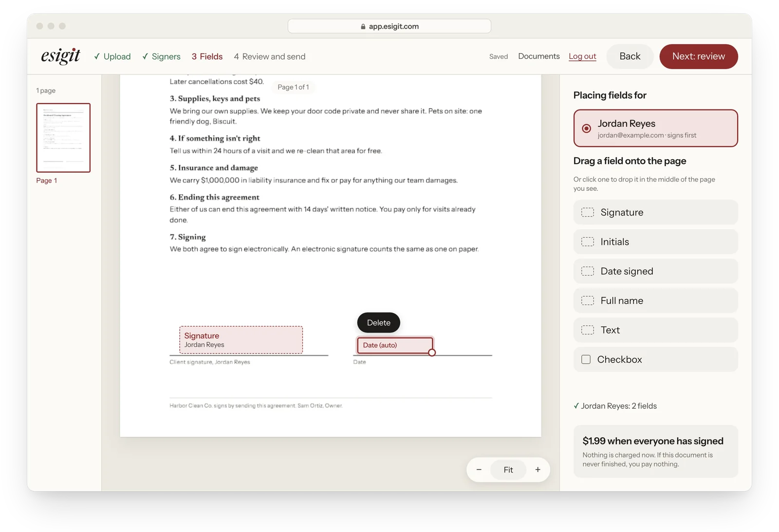The height and width of the screenshot is (532, 779).
Task: Click the browser address bar
Action: coord(389,26)
